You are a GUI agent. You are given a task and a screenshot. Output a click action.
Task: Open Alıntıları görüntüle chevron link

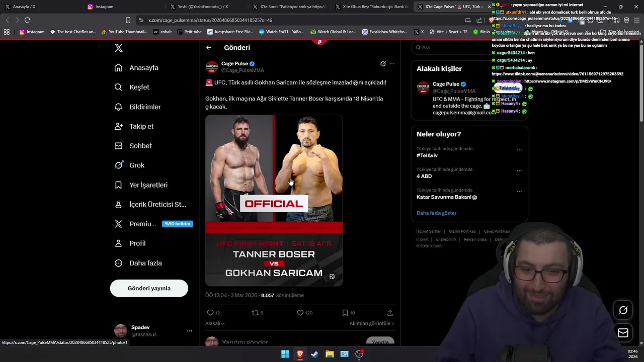pyautogui.click(x=372, y=324)
